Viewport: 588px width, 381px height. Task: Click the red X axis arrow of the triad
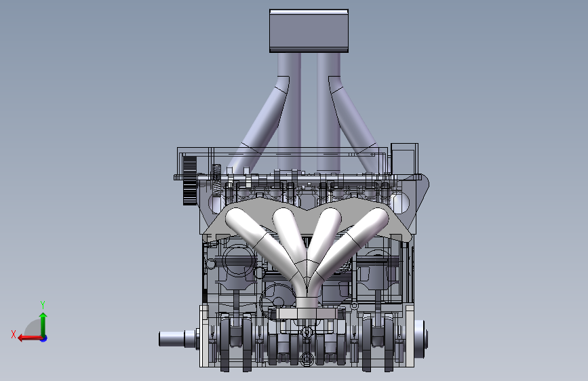tap(30, 338)
